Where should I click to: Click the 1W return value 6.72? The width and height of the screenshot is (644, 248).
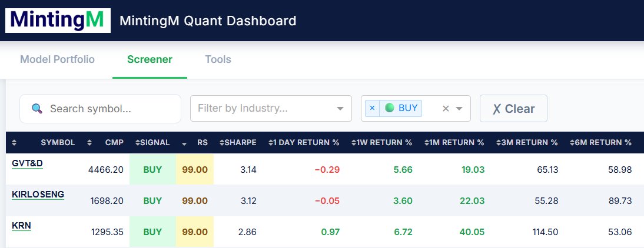pyautogui.click(x=403, y=232)
